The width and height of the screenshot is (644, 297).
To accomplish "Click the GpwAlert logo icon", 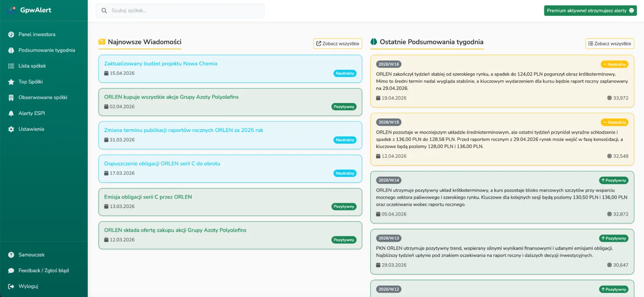I will (11, 10).
